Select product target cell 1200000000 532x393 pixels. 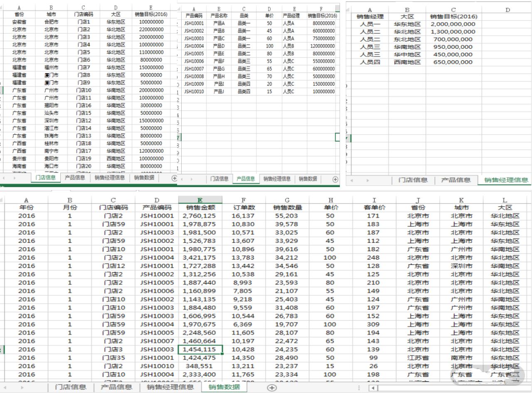321,46
